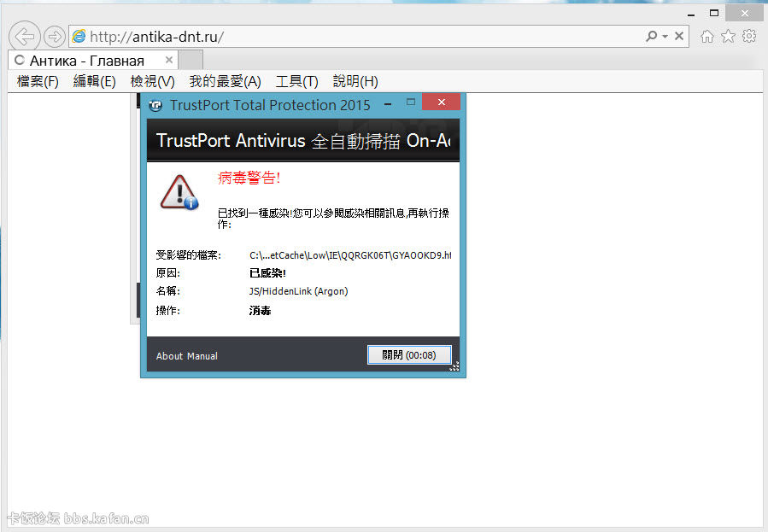Click the address bar search magnifier icon
The image size is (768, 532).
(651, 36)
